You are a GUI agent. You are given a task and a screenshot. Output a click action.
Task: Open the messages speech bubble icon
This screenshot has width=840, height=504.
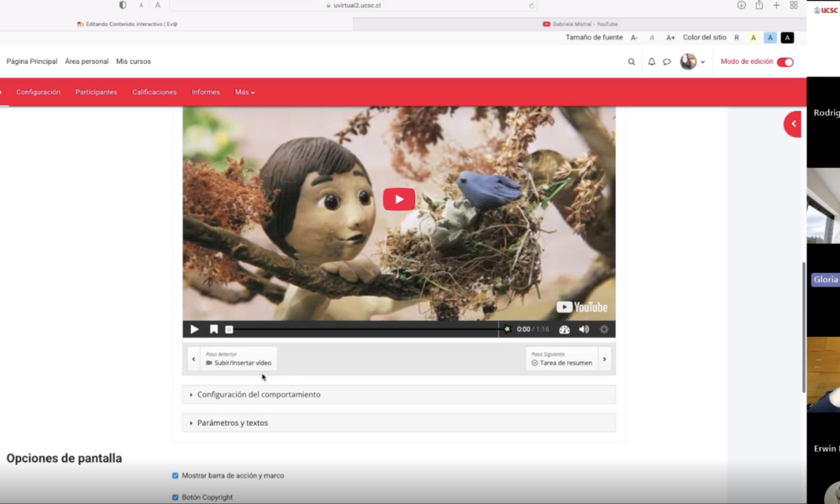667,62
